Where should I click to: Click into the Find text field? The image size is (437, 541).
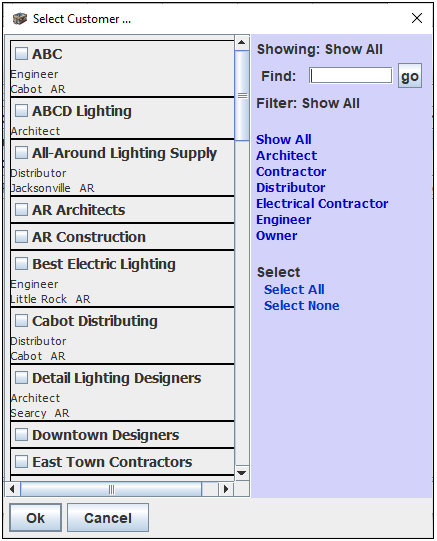(351, 76)
